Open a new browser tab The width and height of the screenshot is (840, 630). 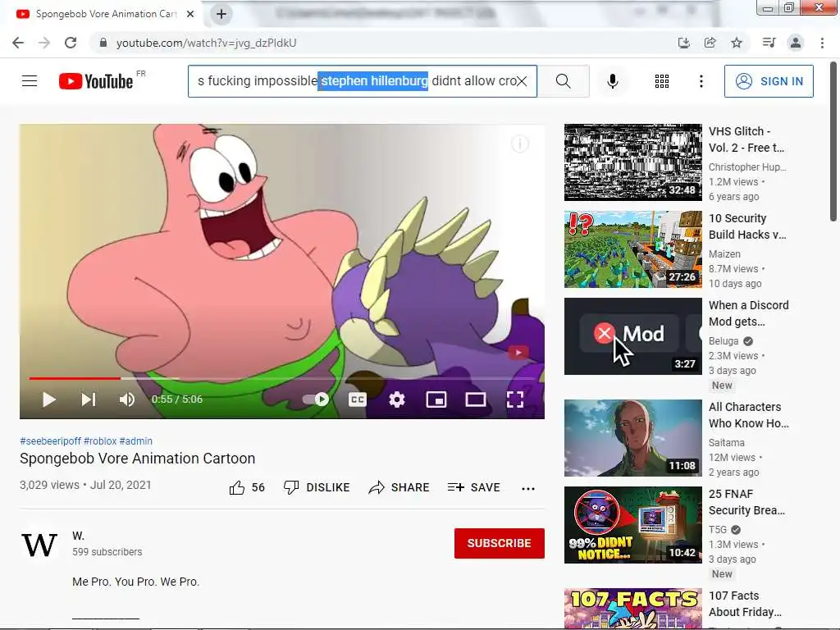[221, 14]
